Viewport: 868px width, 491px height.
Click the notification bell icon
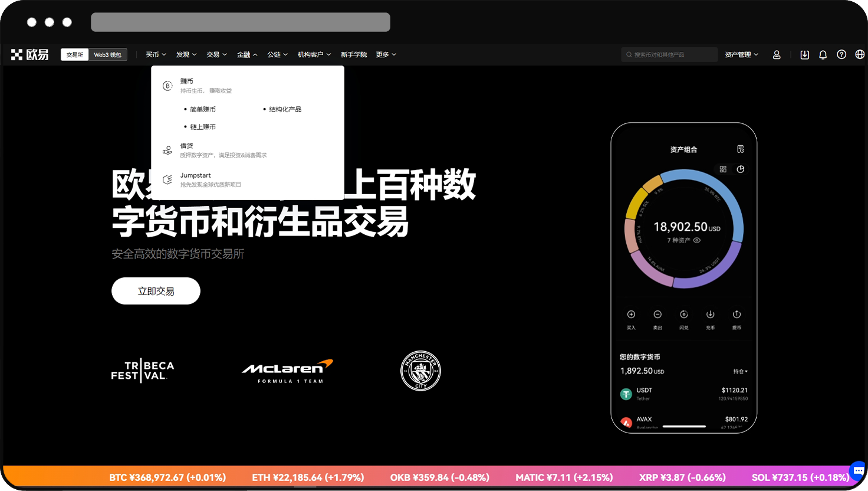coord(823,54)
